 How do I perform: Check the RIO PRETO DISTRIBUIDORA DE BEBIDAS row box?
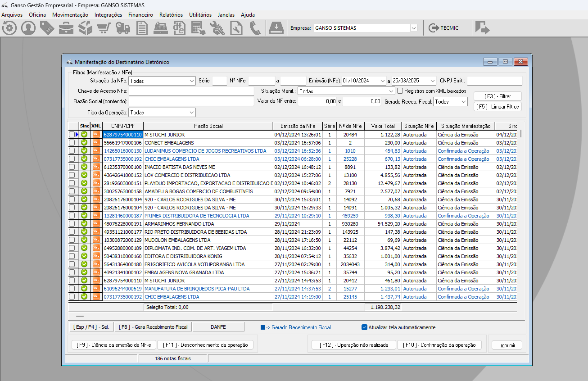(72, 232)
